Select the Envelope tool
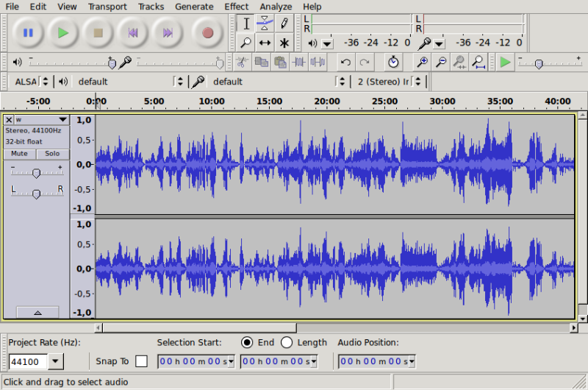The image size is (588, 390). [265, 24]
